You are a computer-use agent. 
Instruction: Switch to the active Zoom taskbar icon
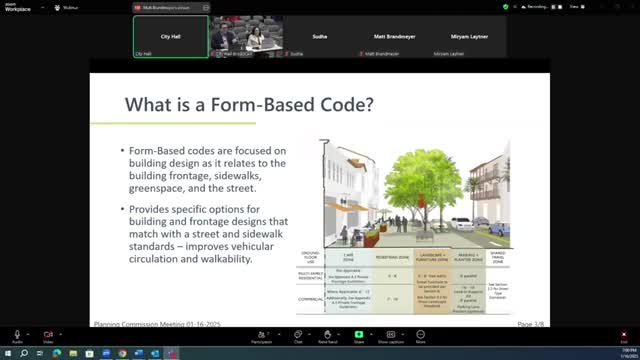click(171, 353)
